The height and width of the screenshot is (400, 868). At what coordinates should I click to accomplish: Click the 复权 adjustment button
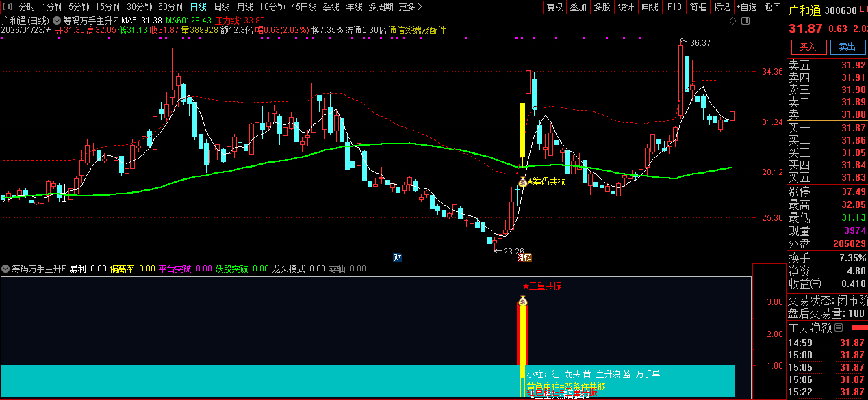555,7
